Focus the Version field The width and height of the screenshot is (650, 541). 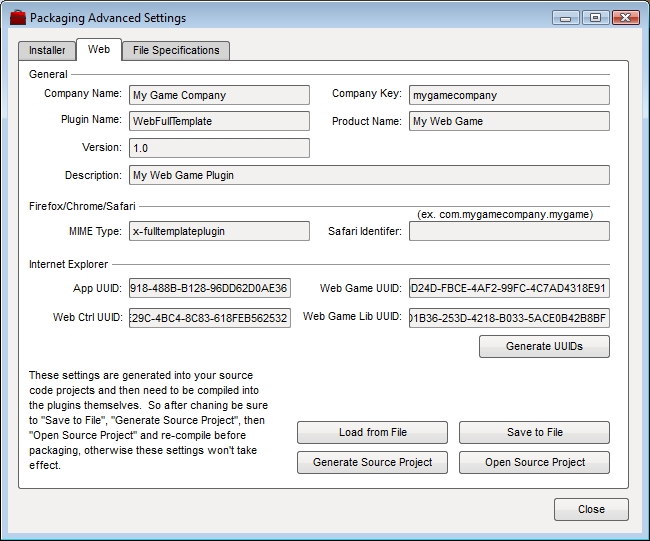219,148
